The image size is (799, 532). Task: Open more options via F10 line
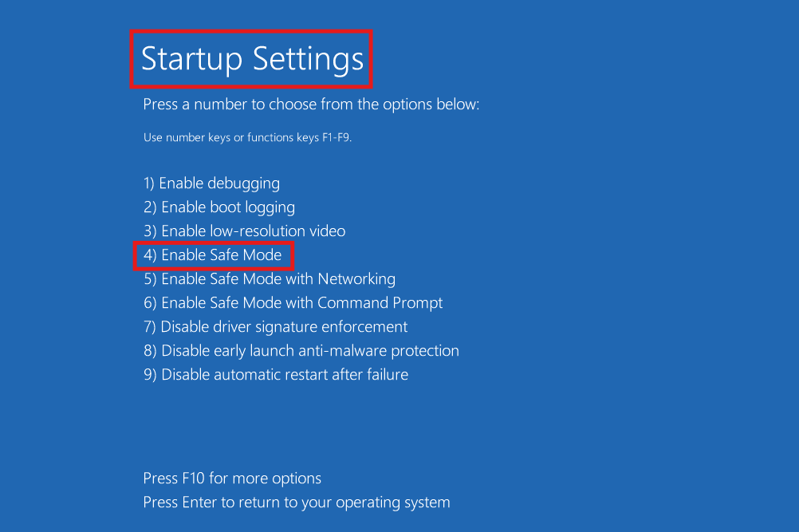click(x=231, y=478)
